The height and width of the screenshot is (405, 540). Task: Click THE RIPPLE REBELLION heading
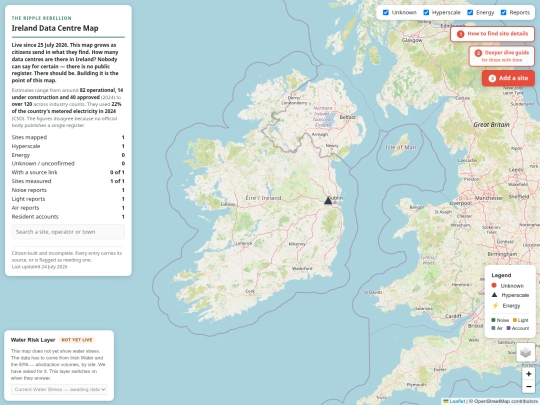point(42,18)
